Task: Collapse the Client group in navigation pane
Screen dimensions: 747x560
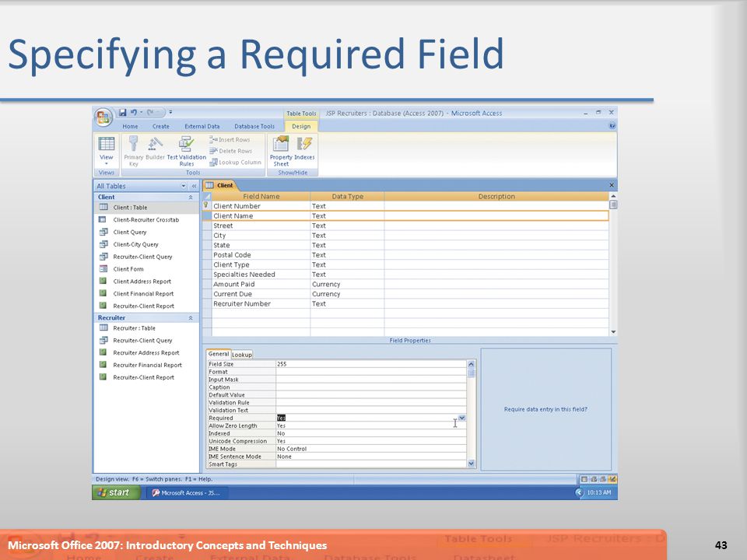Action: (x=191, y=197)
